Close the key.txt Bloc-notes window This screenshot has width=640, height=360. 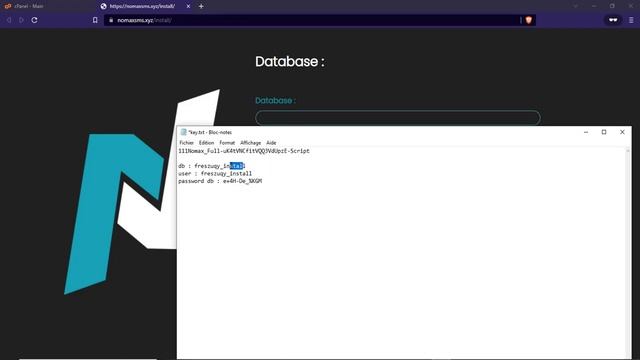(x=622, y=132)
